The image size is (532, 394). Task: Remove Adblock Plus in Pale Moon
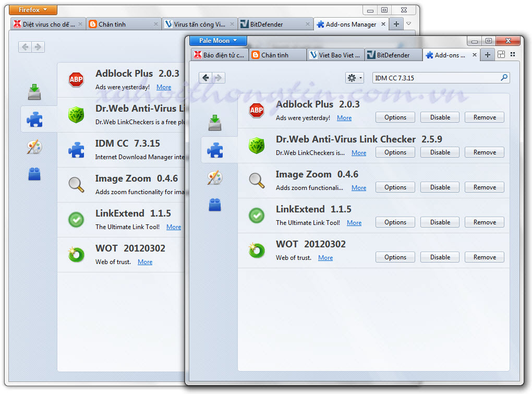[x=485, y=117]
